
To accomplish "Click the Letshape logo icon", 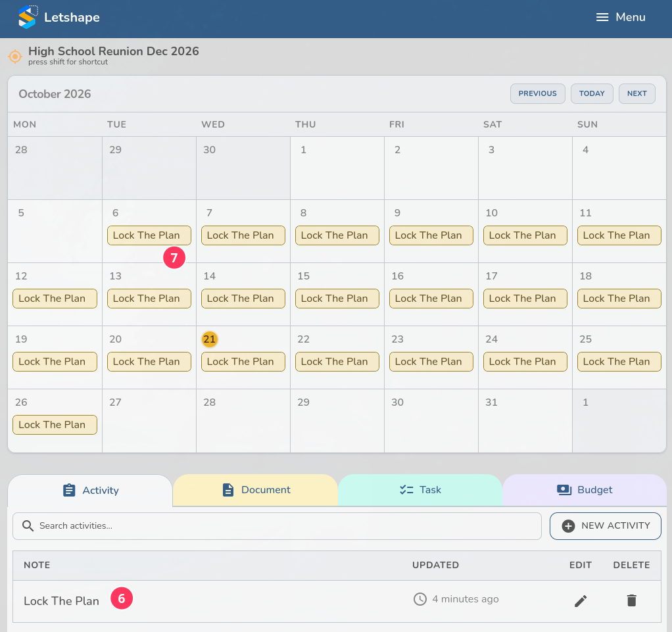I will 28,17.
